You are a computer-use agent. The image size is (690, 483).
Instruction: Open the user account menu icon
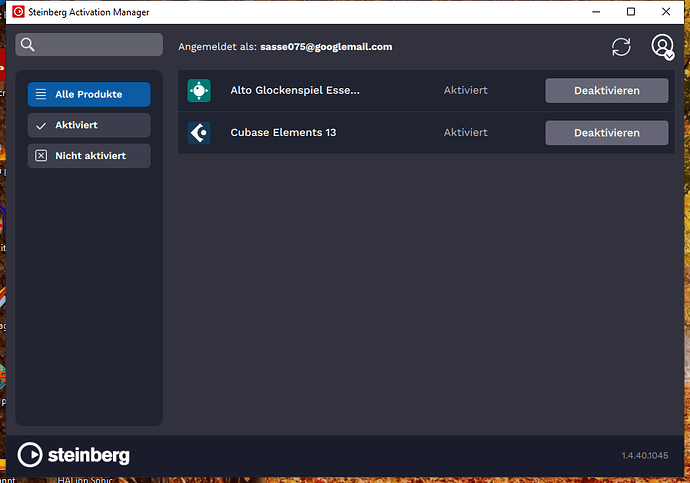[x=663, y=47]
